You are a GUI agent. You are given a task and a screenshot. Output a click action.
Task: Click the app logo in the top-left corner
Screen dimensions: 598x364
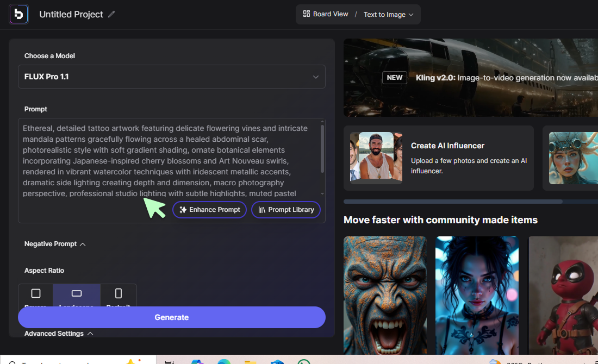pyautogui.click(x=18, y=14)
